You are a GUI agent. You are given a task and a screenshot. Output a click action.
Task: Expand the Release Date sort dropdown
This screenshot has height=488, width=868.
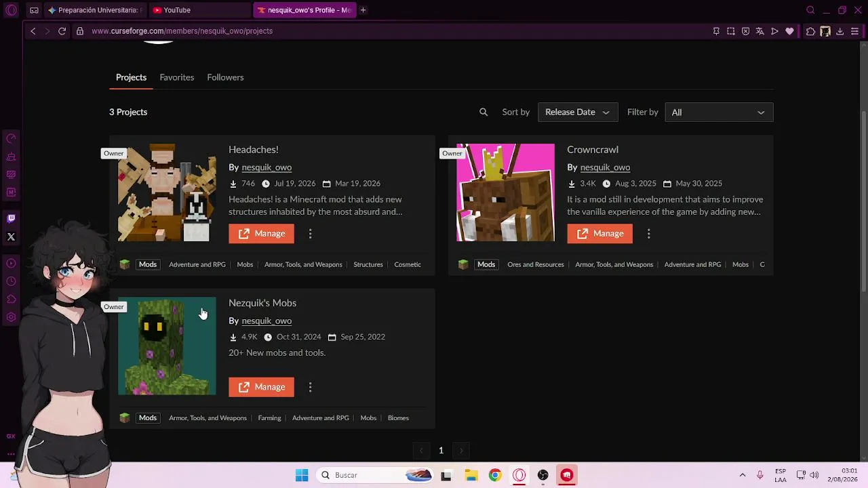[578, 113]
